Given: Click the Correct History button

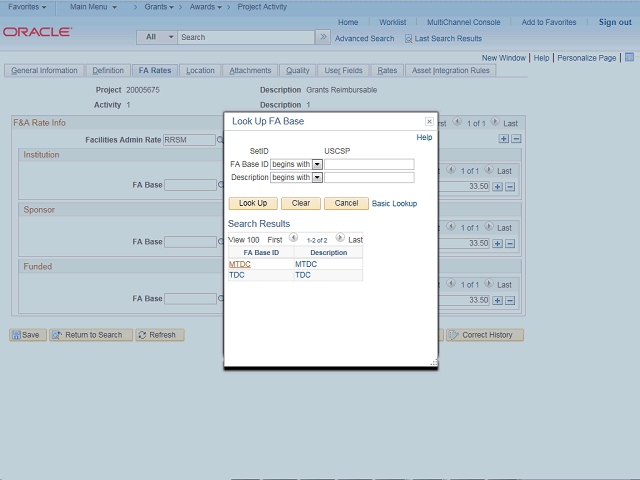Looking at the screenshot, I should [x=485, y=335].
